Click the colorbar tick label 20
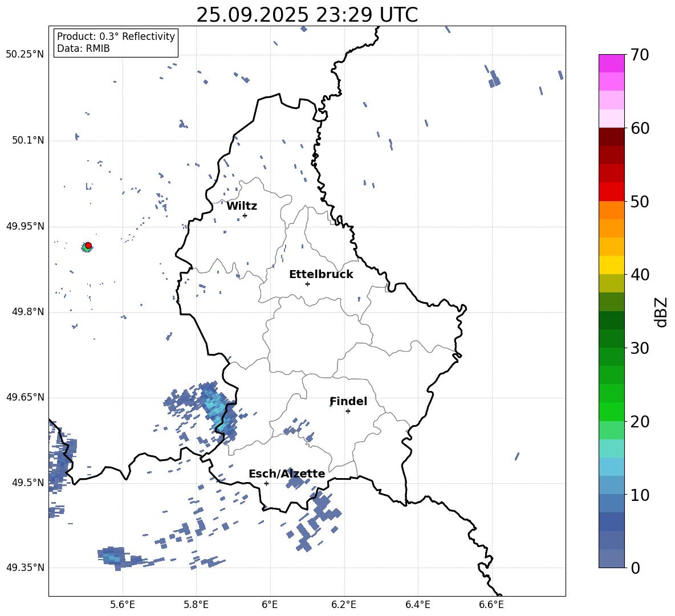This screenshot has height=616, width=675. [640, 422]
